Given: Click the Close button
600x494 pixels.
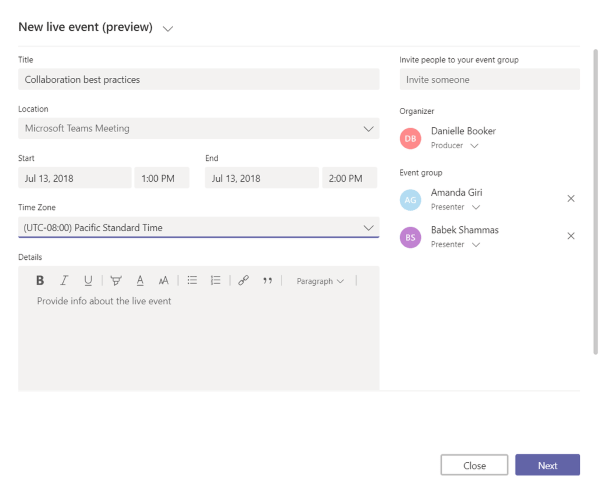Looking at the screenshot, I should pyautogui.click(x=474, y=465).
